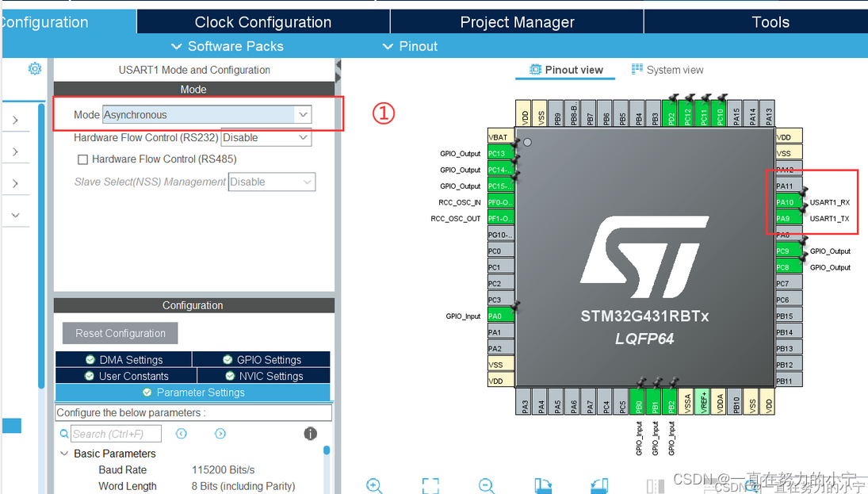The height and width of the screenshot is (494, 868).
Task: Select the PC13 pin
Action: [x=500, y=153]
